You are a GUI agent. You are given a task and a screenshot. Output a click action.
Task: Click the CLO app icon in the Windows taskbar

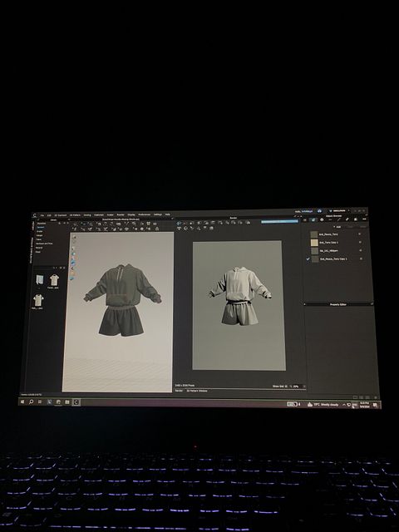tap(76, 402)
